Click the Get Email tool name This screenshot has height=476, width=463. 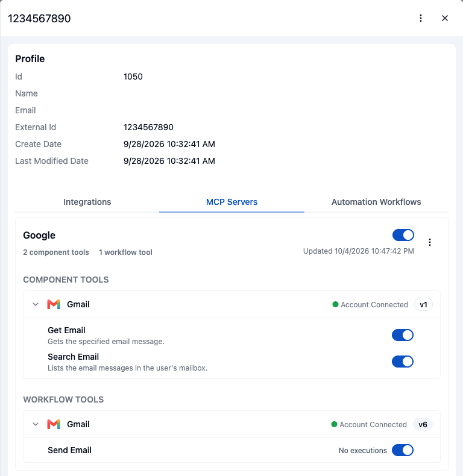pyautogui.click(x=66, y=330)
